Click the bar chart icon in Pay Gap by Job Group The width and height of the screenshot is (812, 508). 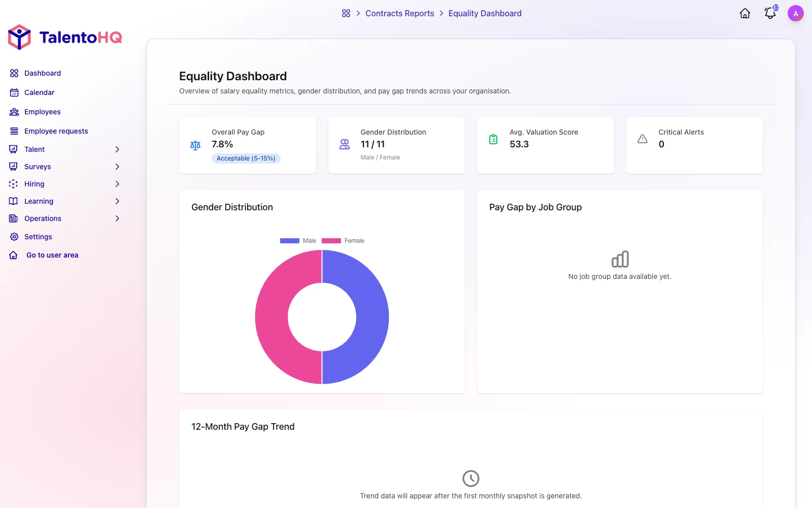(620, 259)
